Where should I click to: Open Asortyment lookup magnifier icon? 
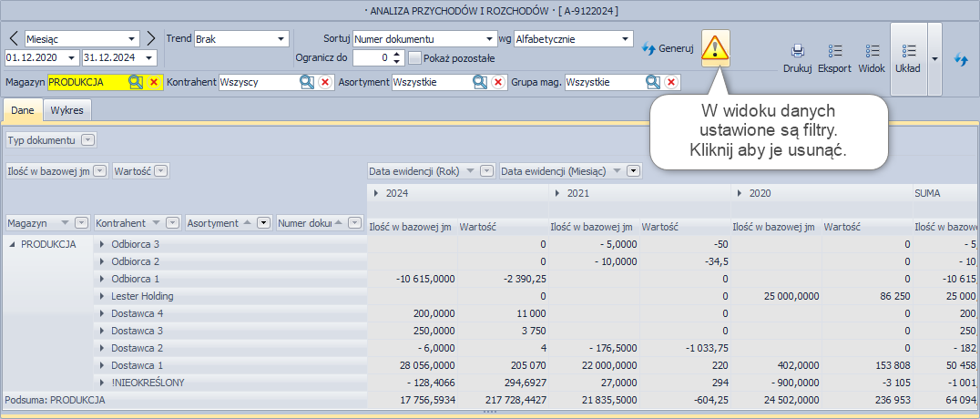[x=479, y=82]
